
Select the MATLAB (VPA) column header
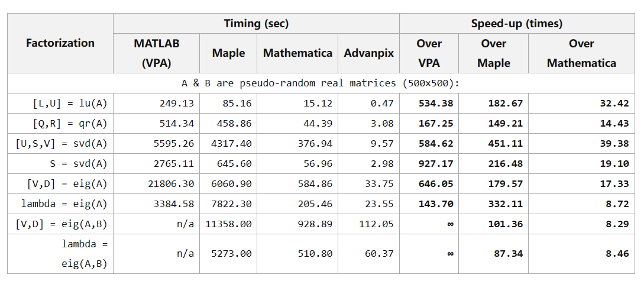[x=156, y=53]
